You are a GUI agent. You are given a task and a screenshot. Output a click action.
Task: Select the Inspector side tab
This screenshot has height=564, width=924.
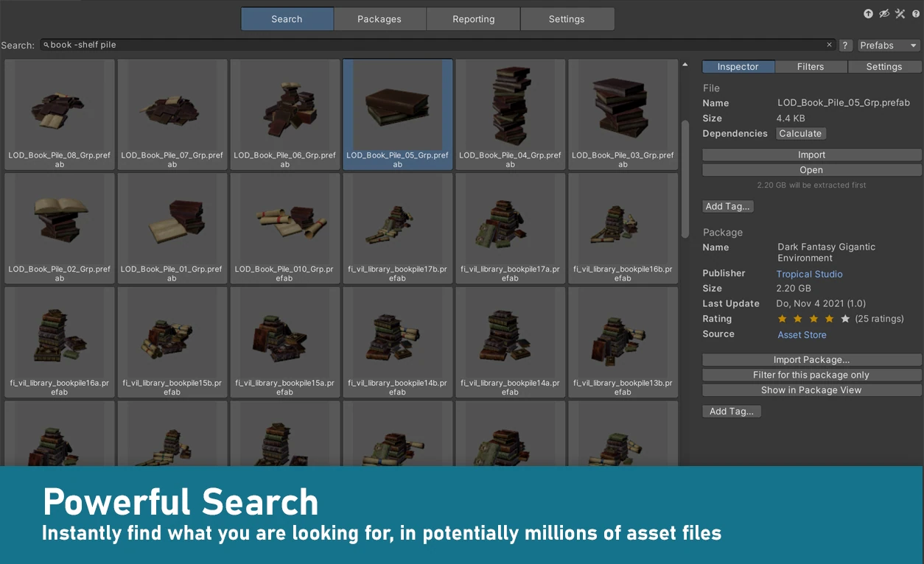coord(738,67)
